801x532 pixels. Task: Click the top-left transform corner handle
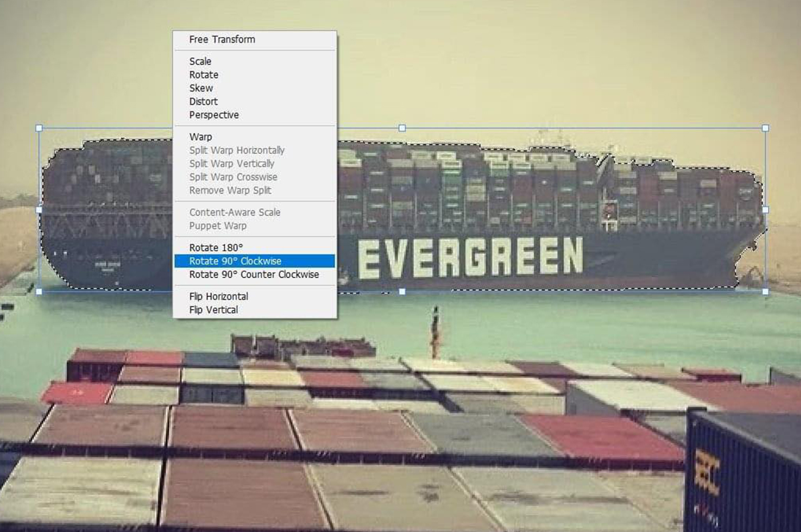tap(39, 128)
